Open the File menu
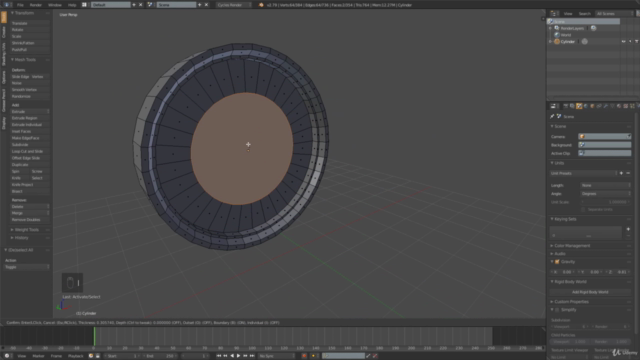 click(x=20, y=5)
